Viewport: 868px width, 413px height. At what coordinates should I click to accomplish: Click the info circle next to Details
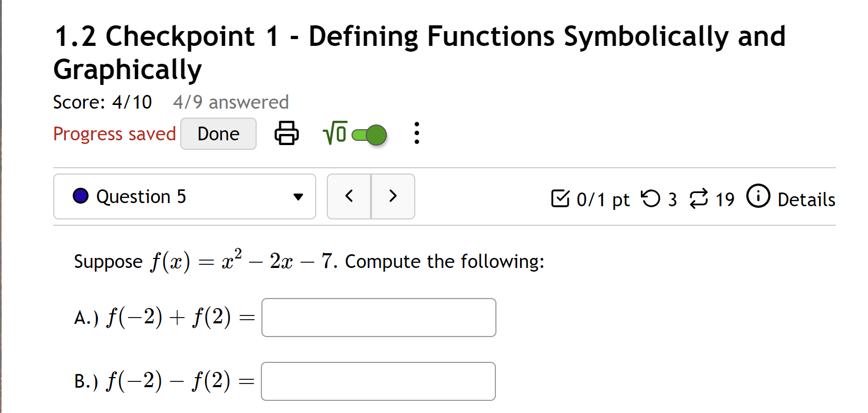[758, 198]
